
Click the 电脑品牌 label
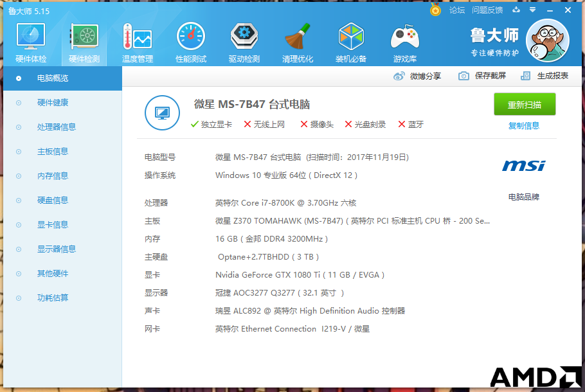524,197
